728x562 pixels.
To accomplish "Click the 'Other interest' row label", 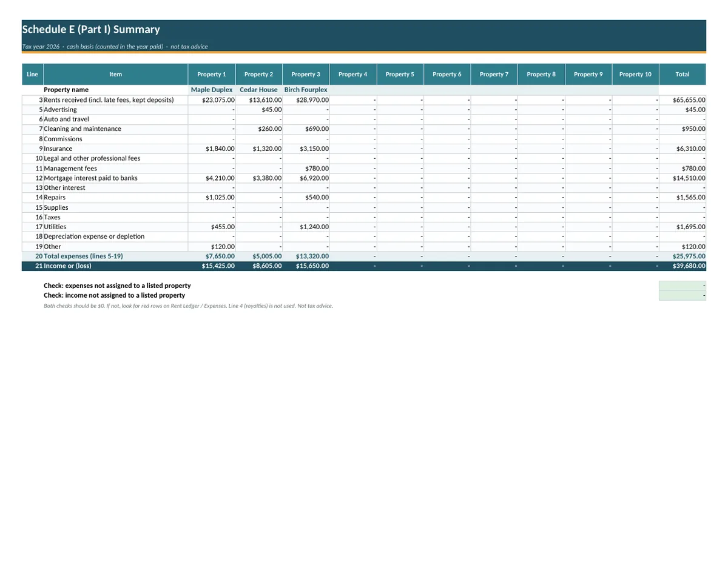I will [x=64, y=188].
